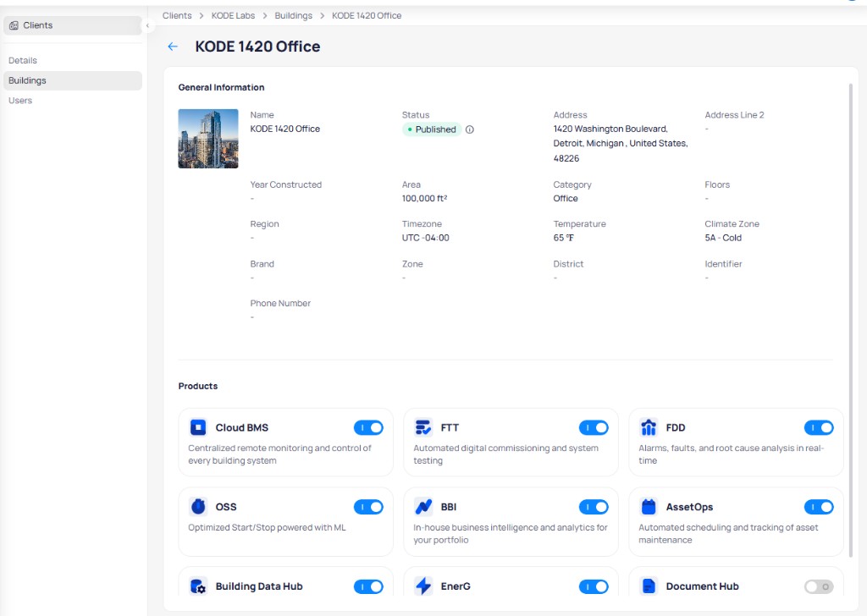Click the AssetOps card title

tap(689, 507)
